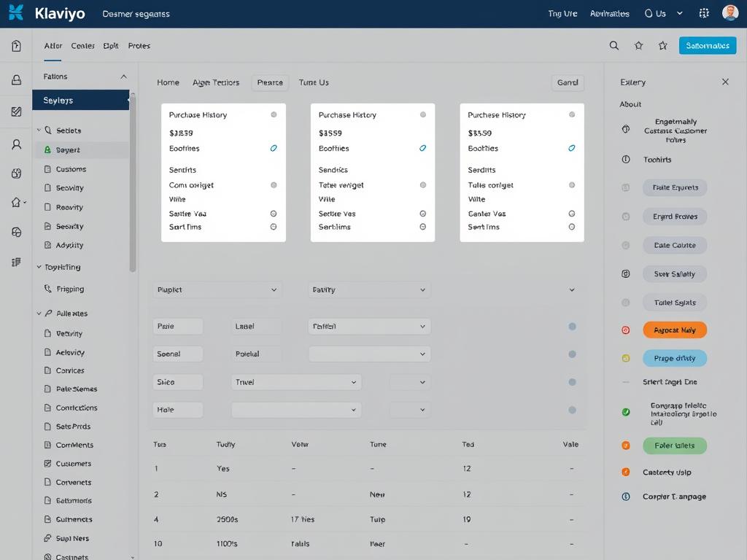Collapse the top section in the left sidebar
Viewport: 747px width, 560px height.
pyautogui.click(x=124, y=76)
